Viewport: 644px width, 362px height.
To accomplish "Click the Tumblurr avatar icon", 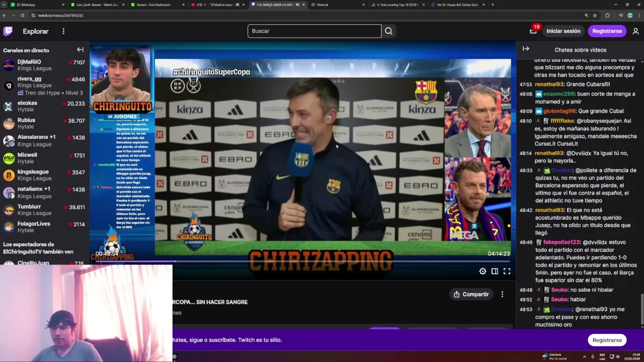I will (x=9, y=210).
